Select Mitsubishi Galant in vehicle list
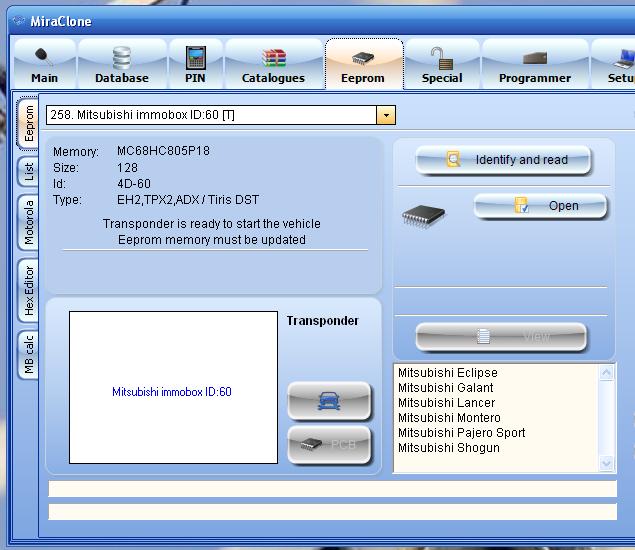 coord(445,388)
